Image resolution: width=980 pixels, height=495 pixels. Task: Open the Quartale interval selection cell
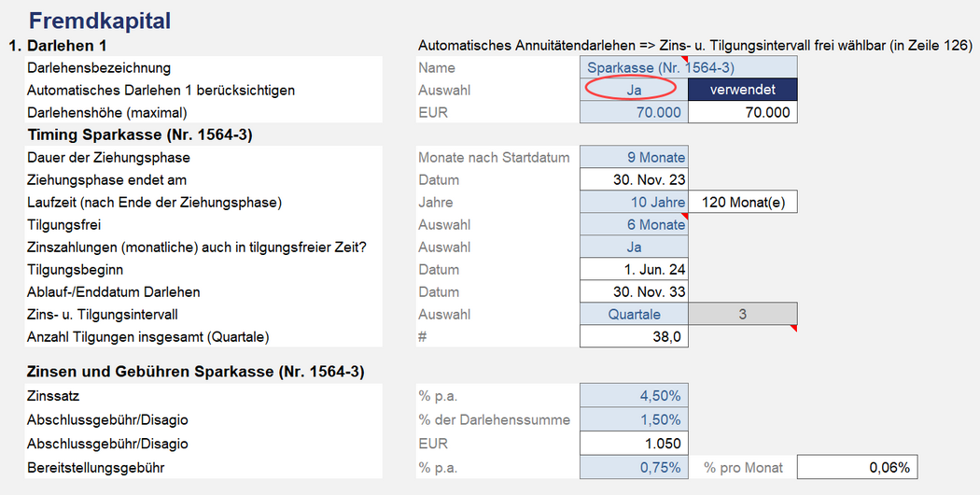633,315
